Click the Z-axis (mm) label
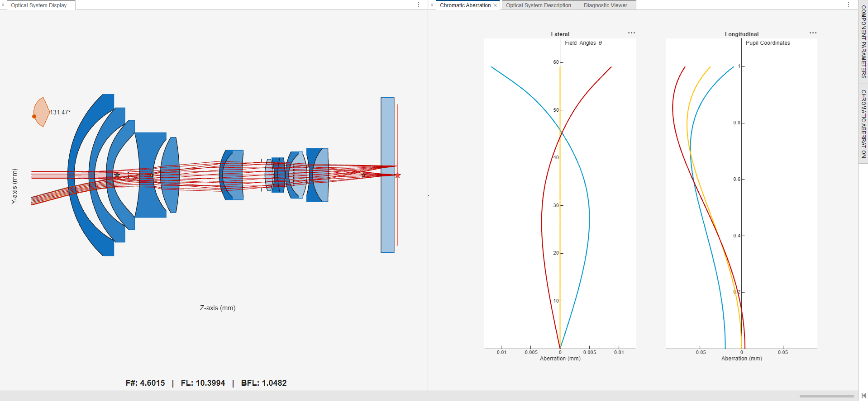Screen dimensions: 868x402 point(218,308)
